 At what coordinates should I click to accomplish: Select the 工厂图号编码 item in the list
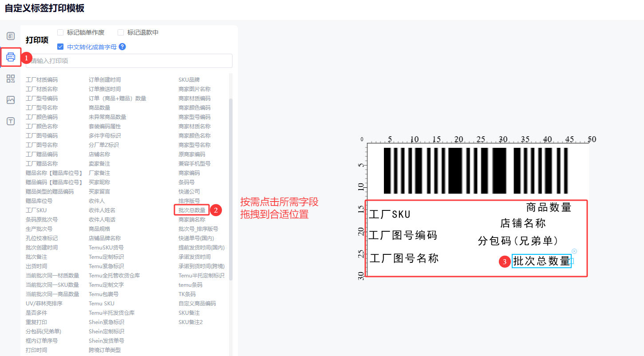[x=42, y=136]
